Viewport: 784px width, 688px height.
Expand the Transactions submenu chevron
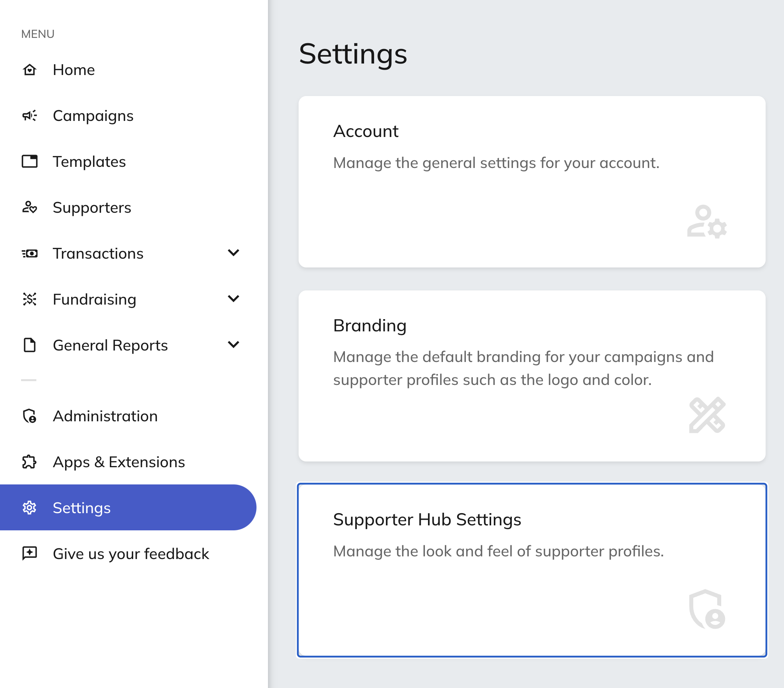[233, 253]
